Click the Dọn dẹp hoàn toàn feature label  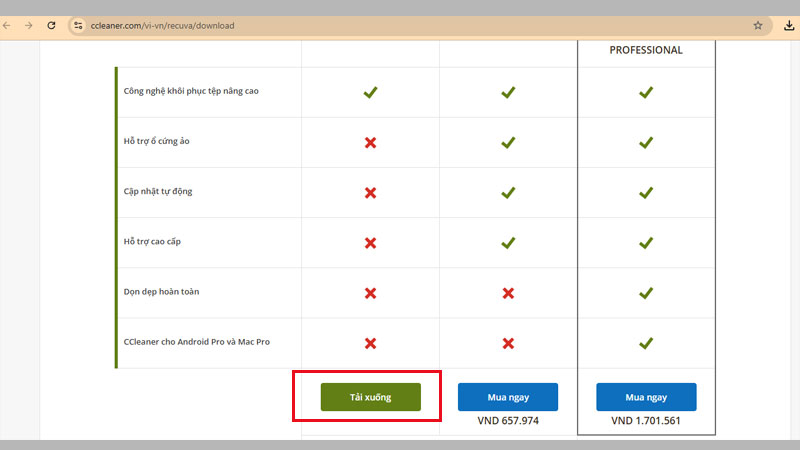(x=166, y=292)
